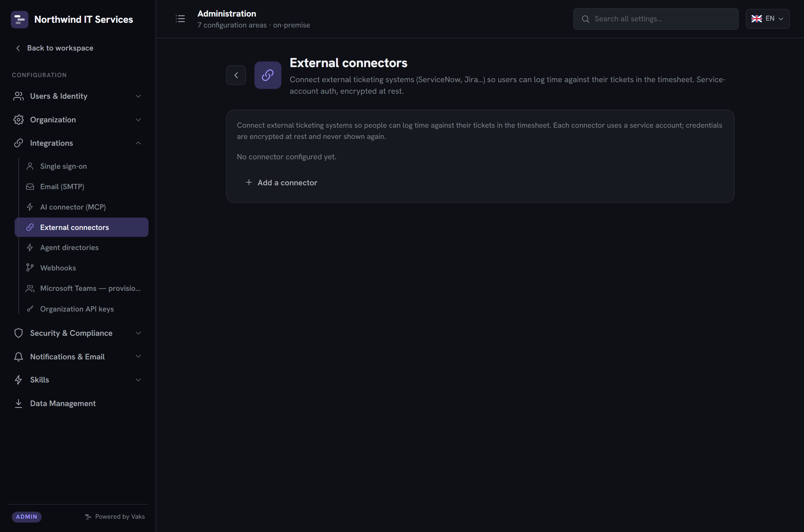804x532 pixels.
Task: Click the Security & Compliance shield icon
Action: 19,333
